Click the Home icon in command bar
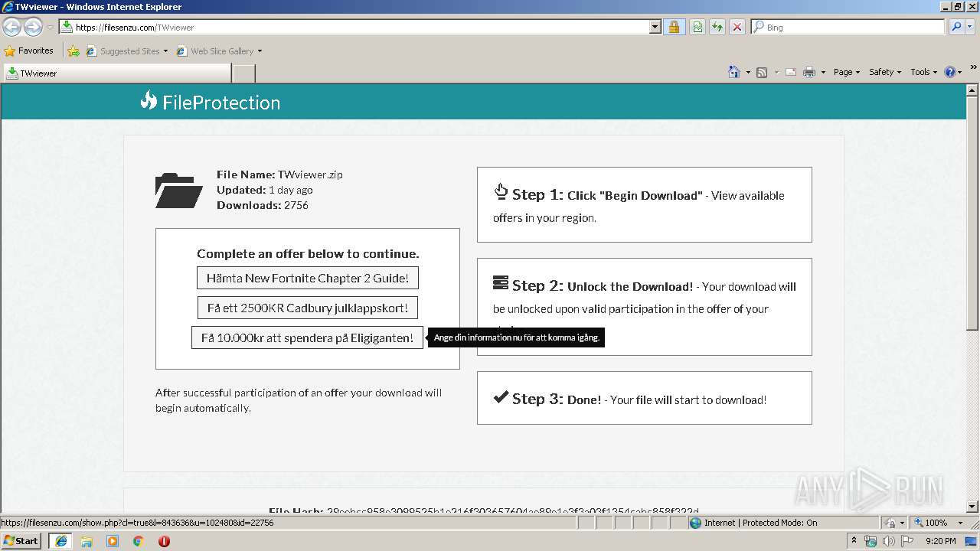Image resolution: width=980 pixels, height=551 pixels. pos(733,72)
